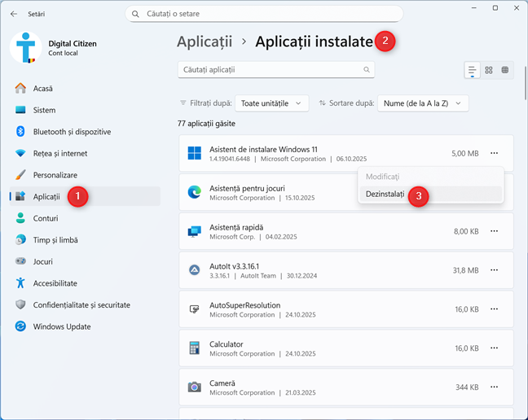The image size is (528, 420).
Task: Open more options for AutoIt v3.3.16.1
Action: coord(494,270)
